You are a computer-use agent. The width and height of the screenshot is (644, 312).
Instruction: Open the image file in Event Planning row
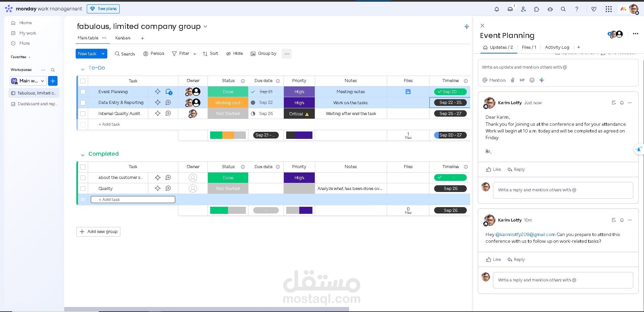coord(408,91)
